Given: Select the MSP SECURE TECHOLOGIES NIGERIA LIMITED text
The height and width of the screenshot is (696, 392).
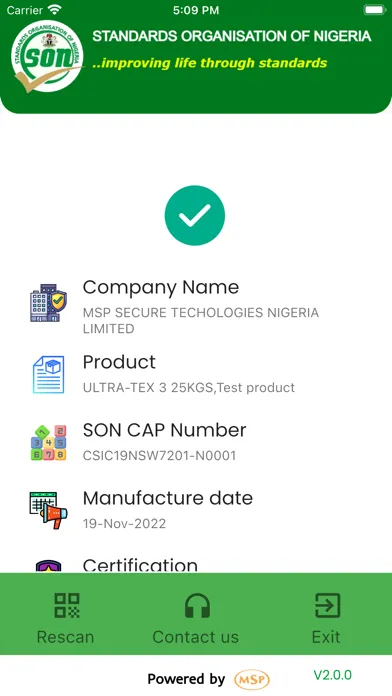Looking at the screenshot, I should coord(201,320).
